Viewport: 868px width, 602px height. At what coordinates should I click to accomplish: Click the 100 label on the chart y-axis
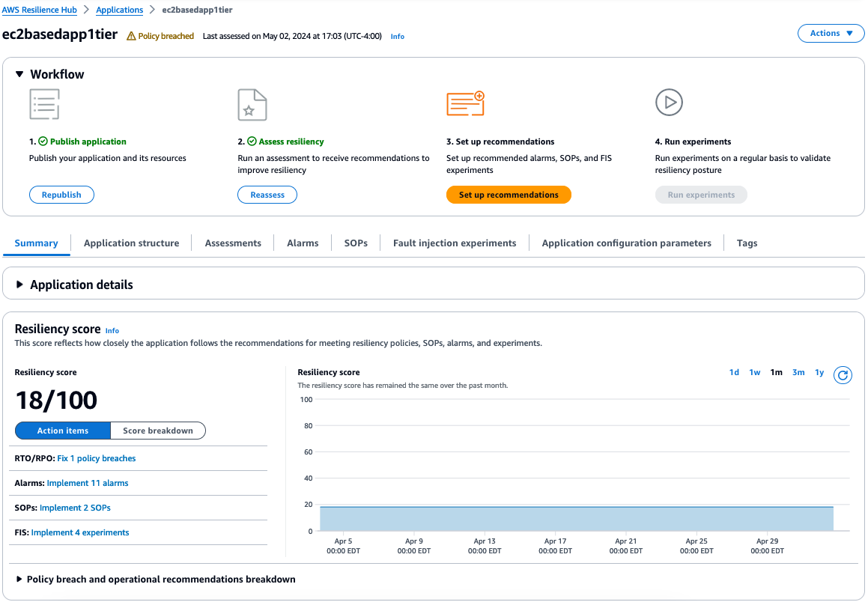306,400
